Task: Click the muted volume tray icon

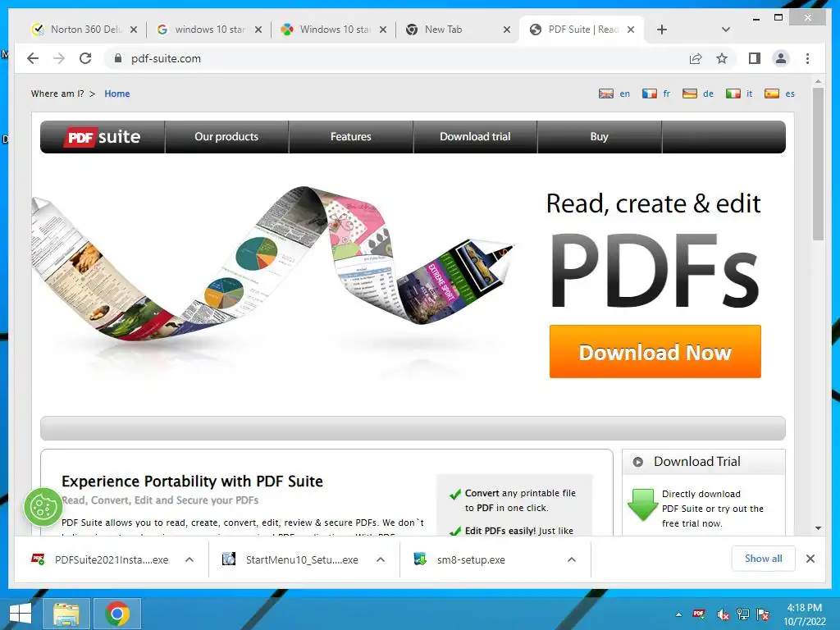Action: point(722,614)
